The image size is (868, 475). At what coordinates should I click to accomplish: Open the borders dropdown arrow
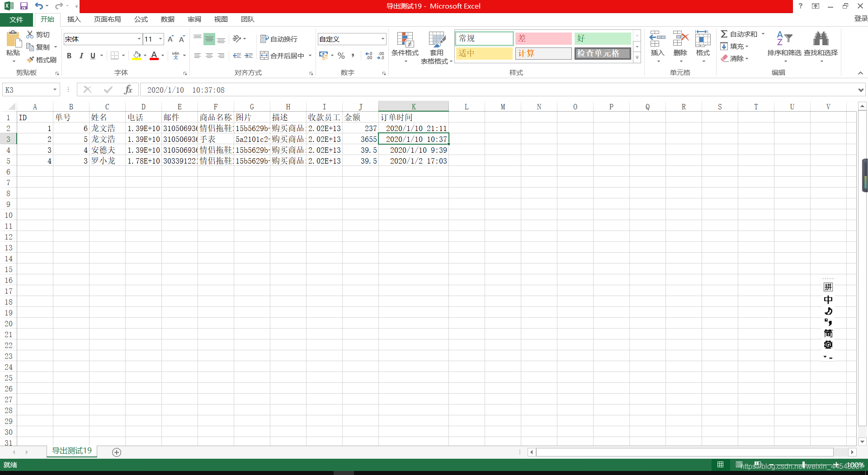[x=123, y=56]
